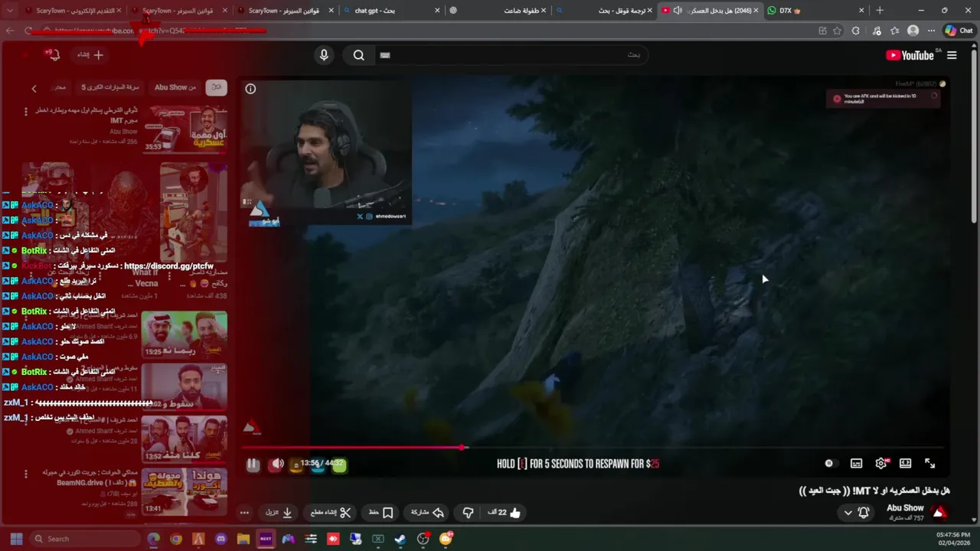The width and height of the screenshot is (980, 551).
Task: Move the filter chips with the arrow
Action: click(34, 89)
